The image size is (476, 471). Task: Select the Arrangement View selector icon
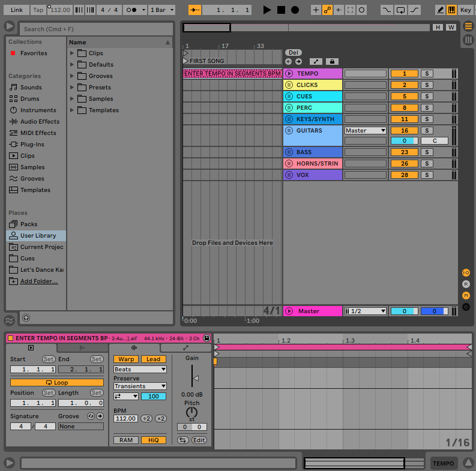468,26
